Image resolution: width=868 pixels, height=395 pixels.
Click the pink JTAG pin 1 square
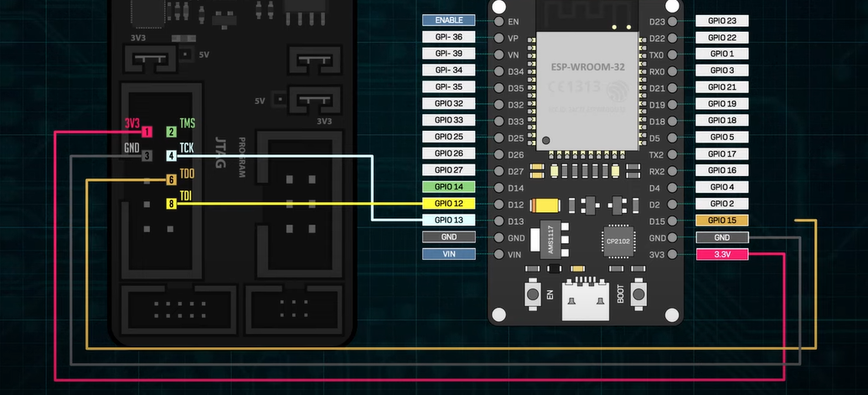(x=147, y=132)
